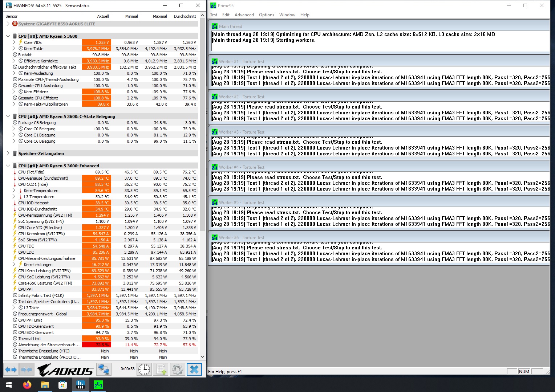This screenshot has height=392, width=555.
Task: Click the Maximal column header
Action: click(154, 16)
